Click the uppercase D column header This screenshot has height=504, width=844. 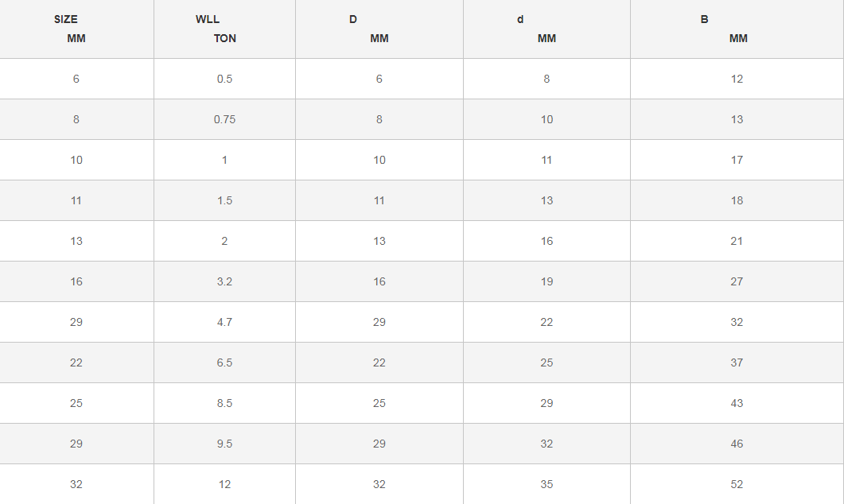click(353, 19)
